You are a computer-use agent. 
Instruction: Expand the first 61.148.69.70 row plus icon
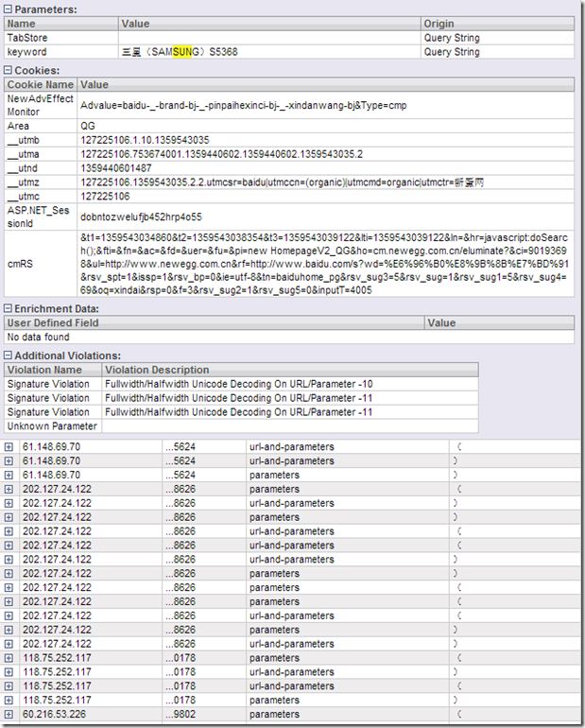tap(9, 446)
